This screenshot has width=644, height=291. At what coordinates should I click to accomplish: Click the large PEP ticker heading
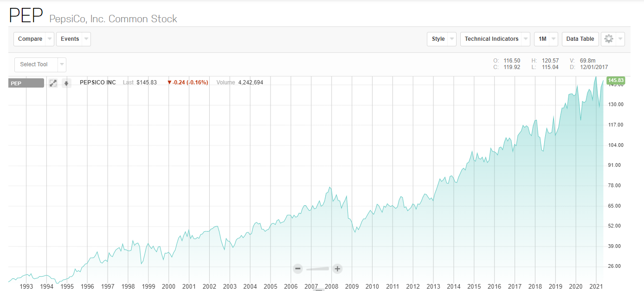tap(26, 16)
